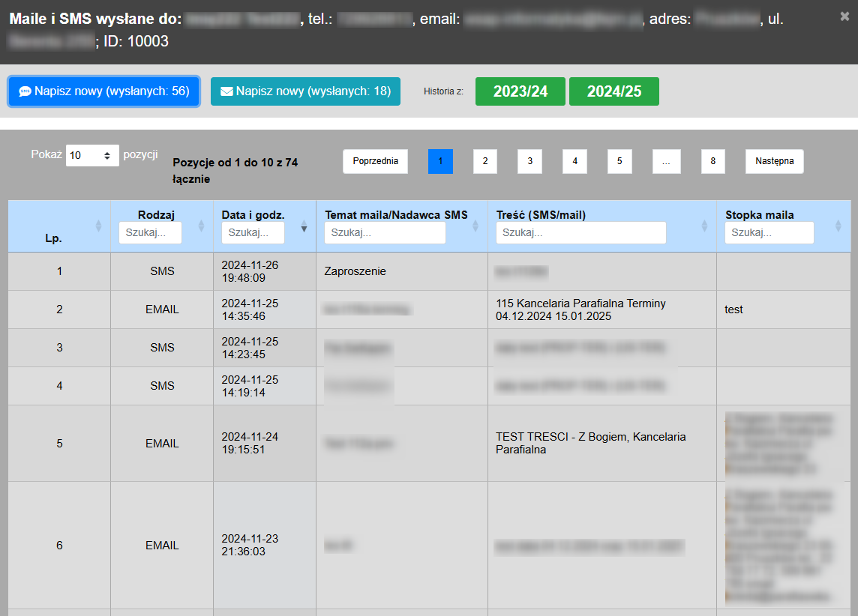Viewport: 858px width, 616px height.
Task: Open the Pokaż positions count dropdown
Action: pos(92,155)
